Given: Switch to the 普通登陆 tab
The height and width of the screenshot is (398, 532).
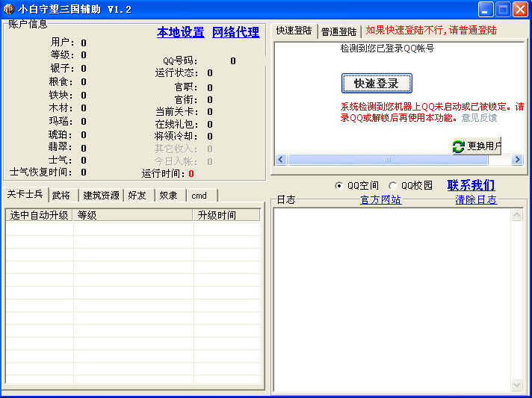Looking at the screenshot, I should 338,31.
